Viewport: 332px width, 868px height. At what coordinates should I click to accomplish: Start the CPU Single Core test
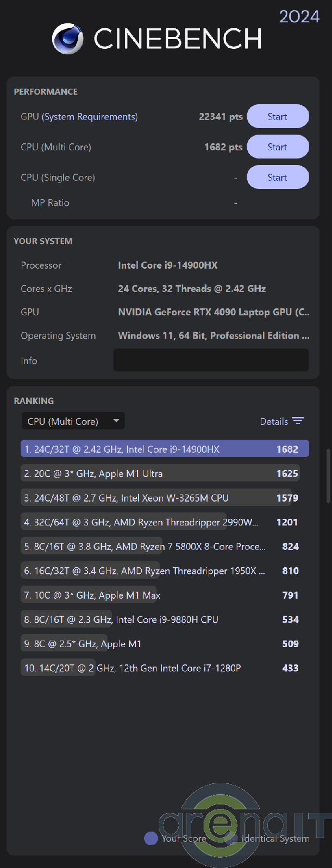(277, 178)
